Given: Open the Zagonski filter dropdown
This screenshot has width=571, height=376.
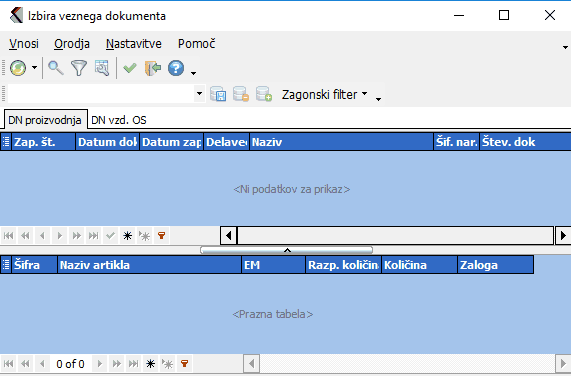Looking at the screenshot, I should pos(324,94).
